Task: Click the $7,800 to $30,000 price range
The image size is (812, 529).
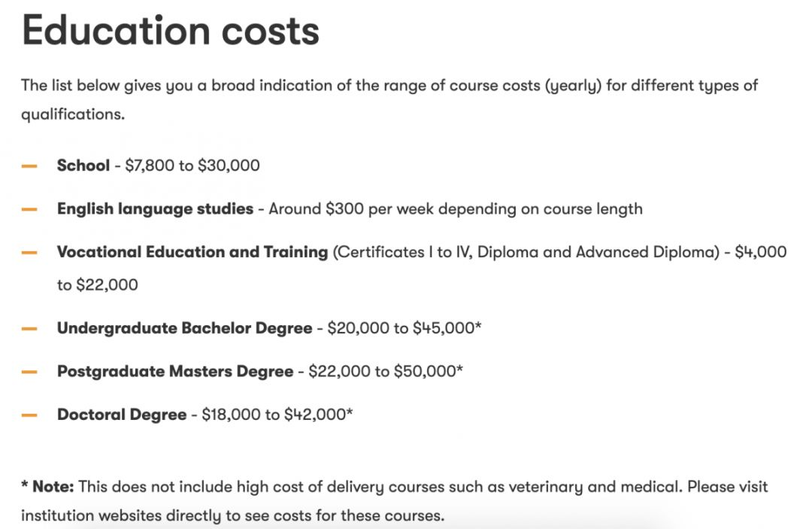Action: [x=192, y=166]
